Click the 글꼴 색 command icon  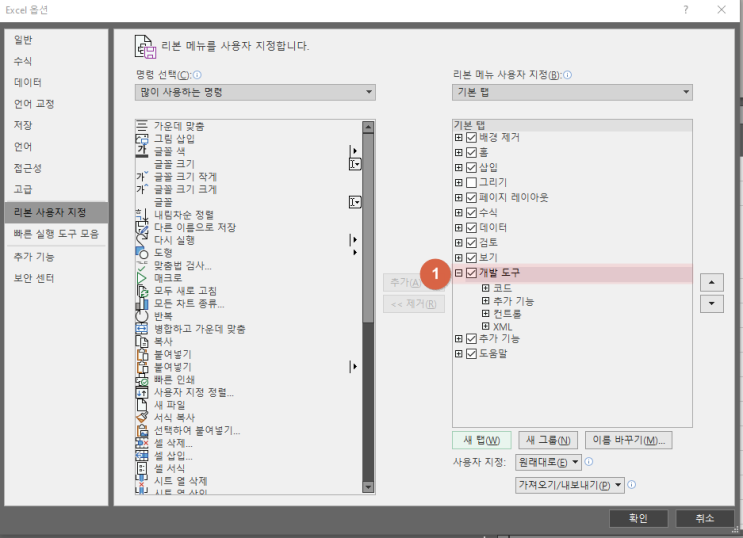point(142,151)
